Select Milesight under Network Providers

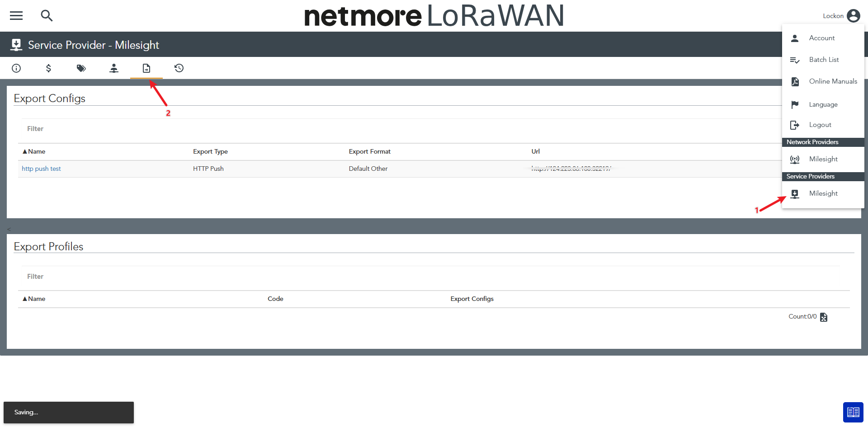[823, 159]
